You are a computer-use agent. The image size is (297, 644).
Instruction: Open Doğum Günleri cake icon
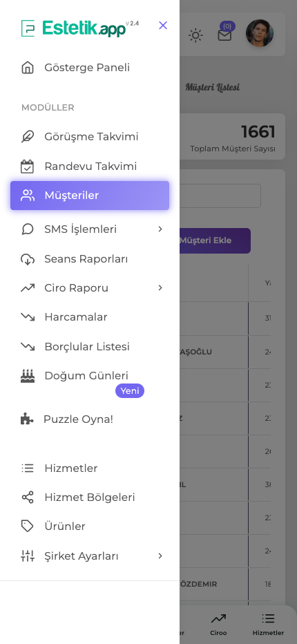point(28,376)
